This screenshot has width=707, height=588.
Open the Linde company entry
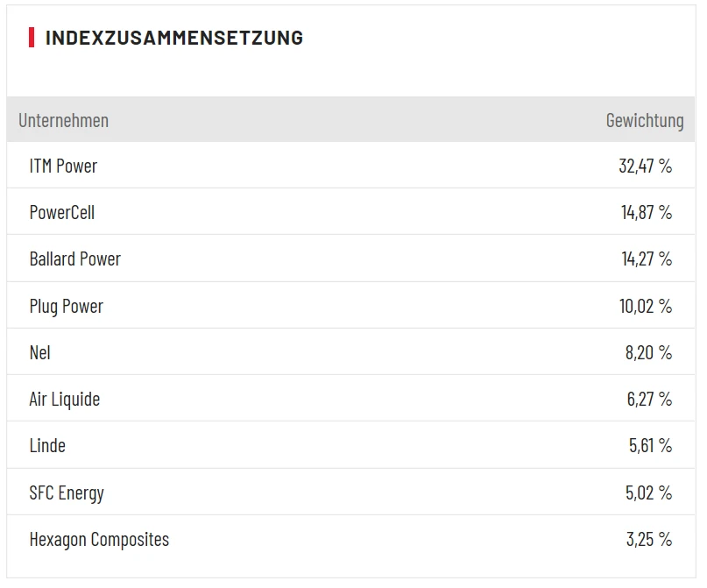47,445
